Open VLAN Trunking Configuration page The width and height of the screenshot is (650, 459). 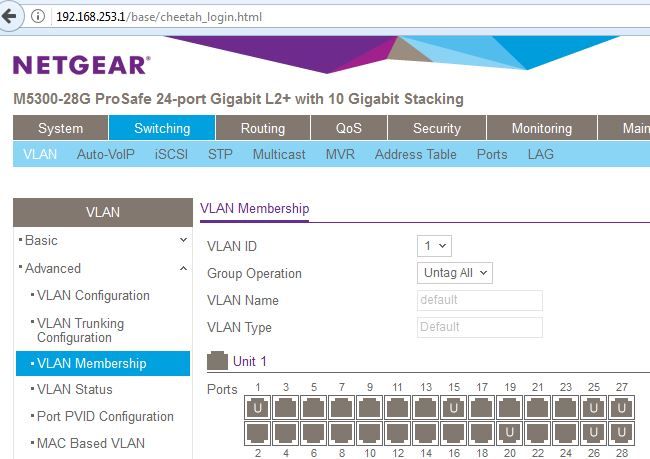pyautogui.click(x=80, y=330)
